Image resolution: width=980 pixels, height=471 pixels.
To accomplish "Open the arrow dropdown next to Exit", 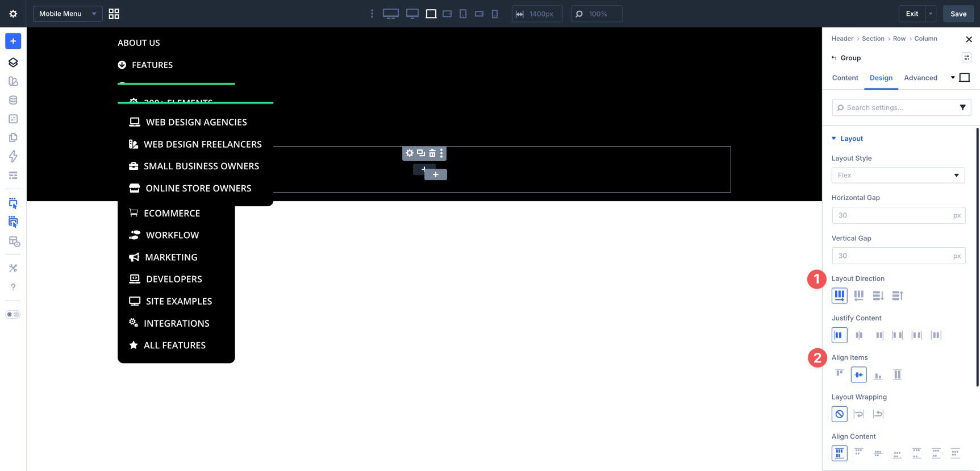I will pyautogui.click(x=931, y=14).
